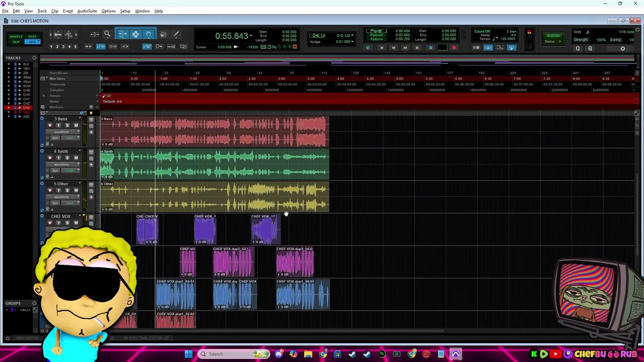Open 4 Synth automation mode selector (read)
644x362 pixels.
click(70, 170)
